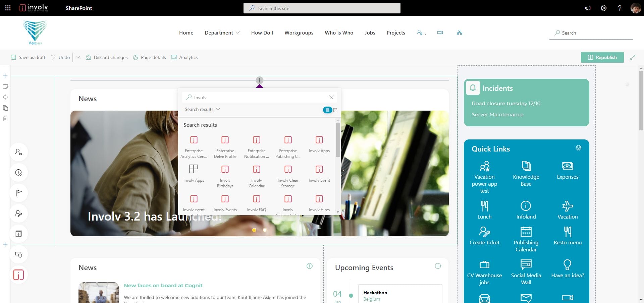Switch web part picker to list view
Screen dimensions: 644x303
pos(335,110)
